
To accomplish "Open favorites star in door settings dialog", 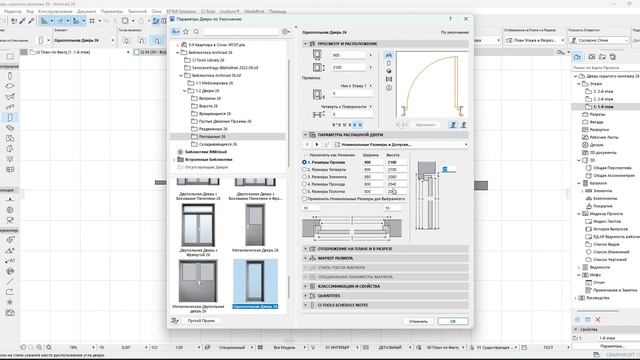I will [x=186, y=31].
